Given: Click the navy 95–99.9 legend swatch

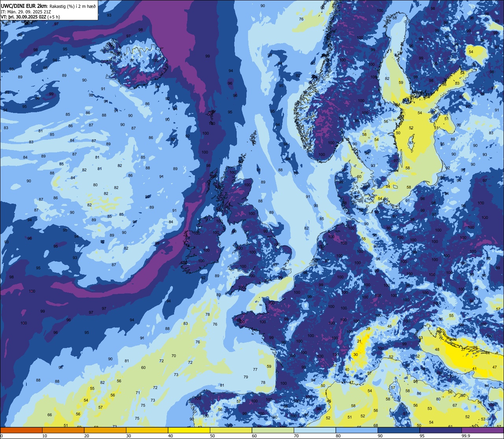Looking at the screenshot, I should point(441,430).
